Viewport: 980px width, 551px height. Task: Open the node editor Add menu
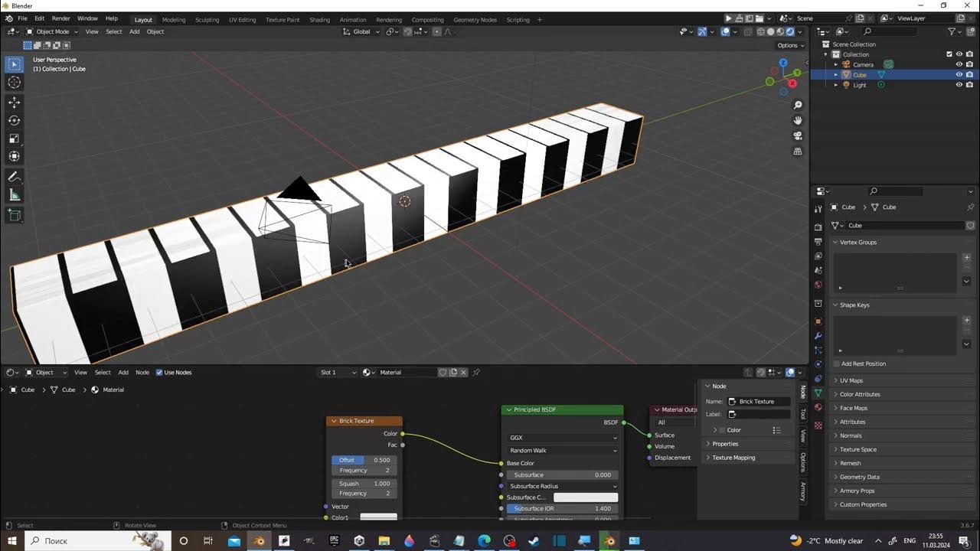coord(122,373)
